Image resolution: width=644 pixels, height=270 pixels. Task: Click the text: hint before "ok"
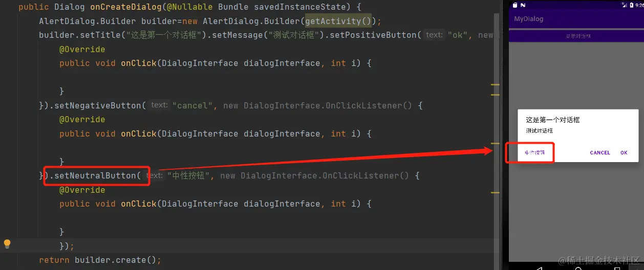click(434, 35)
